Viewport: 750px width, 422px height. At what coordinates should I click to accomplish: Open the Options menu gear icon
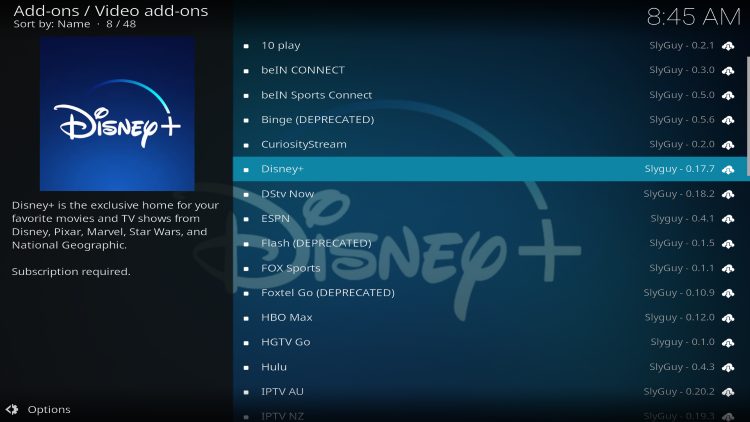12,410
